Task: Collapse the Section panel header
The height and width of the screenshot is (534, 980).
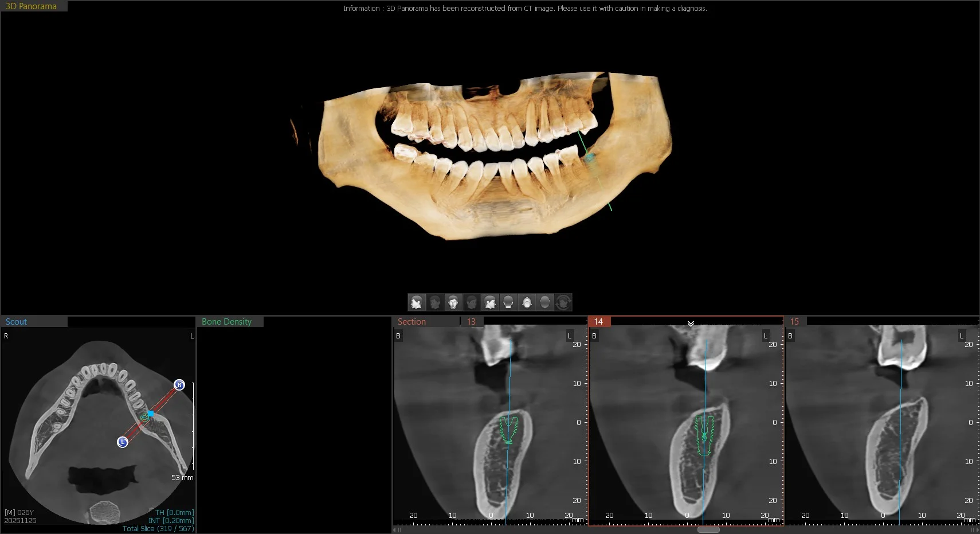Action: [x=412, y=321]
